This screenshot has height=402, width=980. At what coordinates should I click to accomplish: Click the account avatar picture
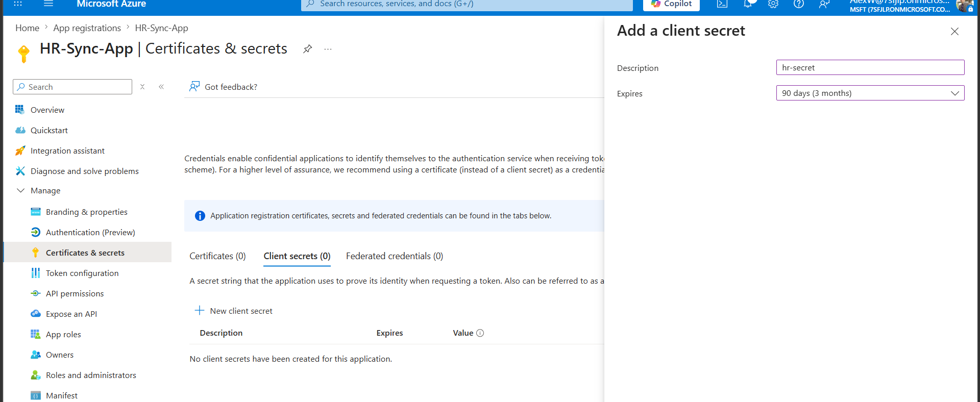tap(965, 5)
